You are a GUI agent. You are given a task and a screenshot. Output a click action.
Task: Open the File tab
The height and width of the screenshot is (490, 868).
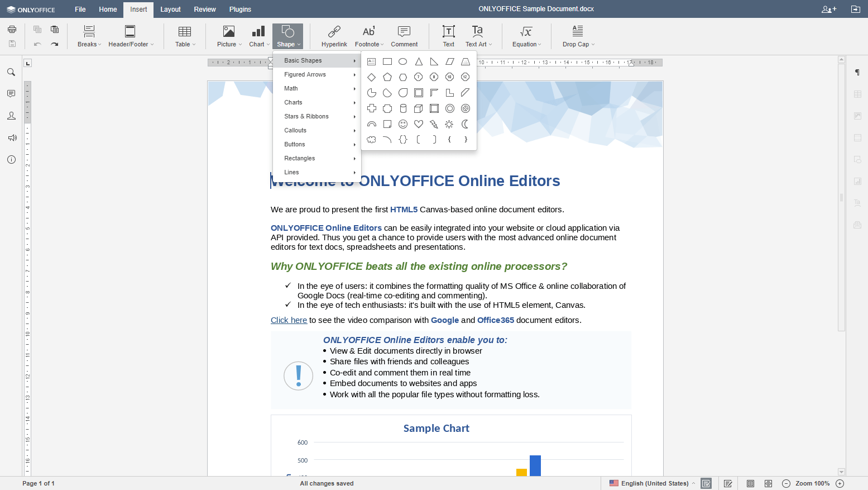pos(80,9)
